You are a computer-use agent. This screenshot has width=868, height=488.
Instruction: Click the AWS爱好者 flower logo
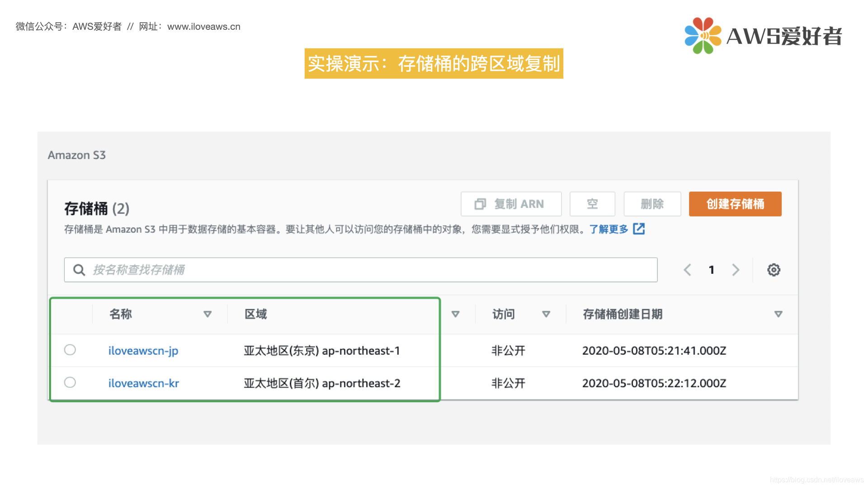click(703, 36)
